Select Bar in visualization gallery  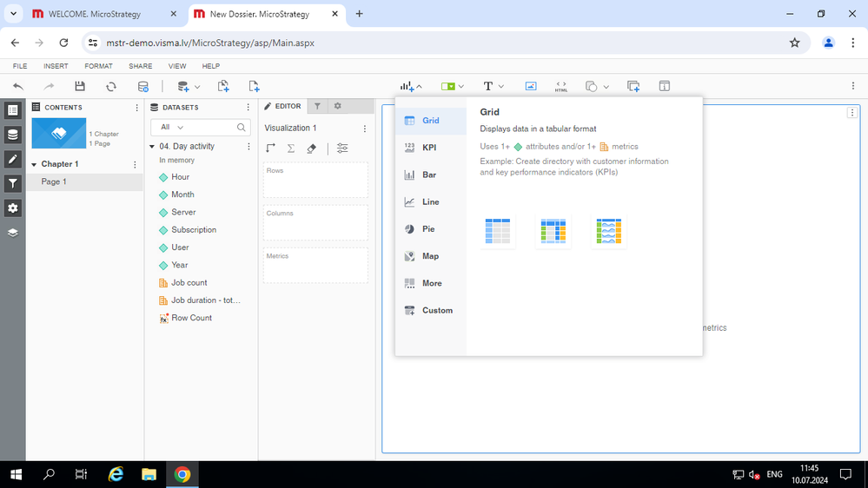431,175
